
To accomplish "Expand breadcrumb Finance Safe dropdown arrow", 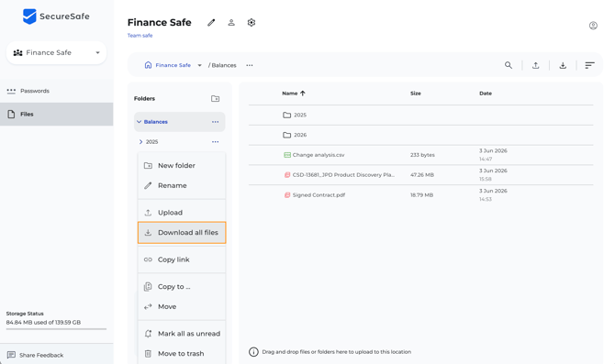I will (x=199, y=65).
